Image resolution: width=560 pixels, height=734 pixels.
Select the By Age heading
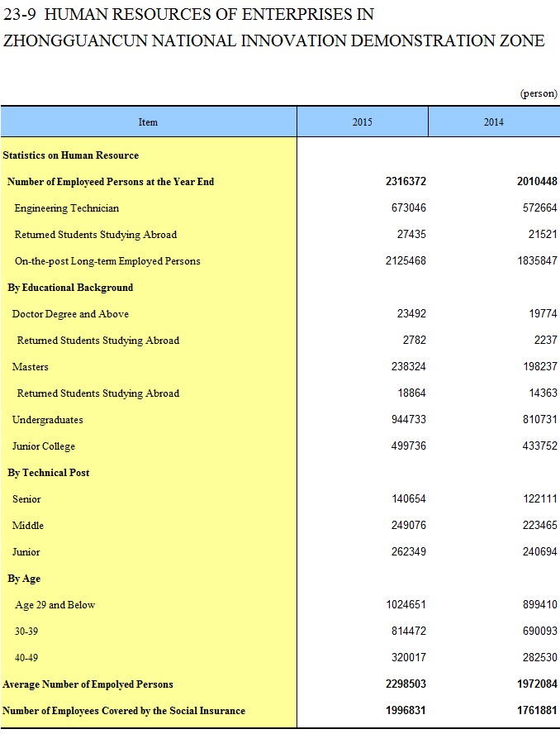point(24,579)
